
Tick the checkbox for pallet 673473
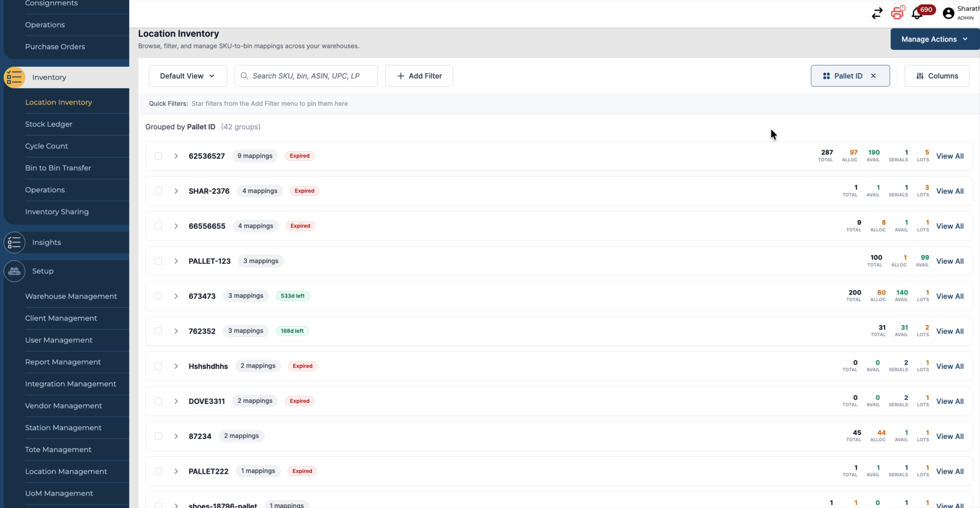[x=158, y=296]
